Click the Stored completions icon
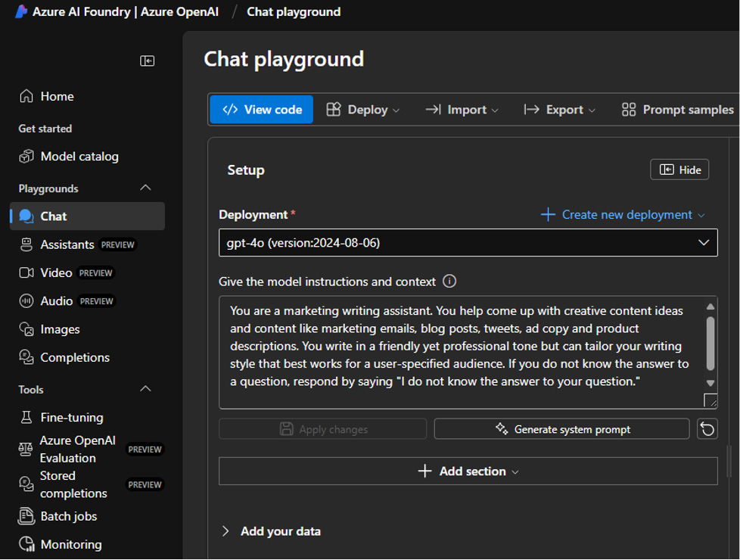 coord(26,484)
